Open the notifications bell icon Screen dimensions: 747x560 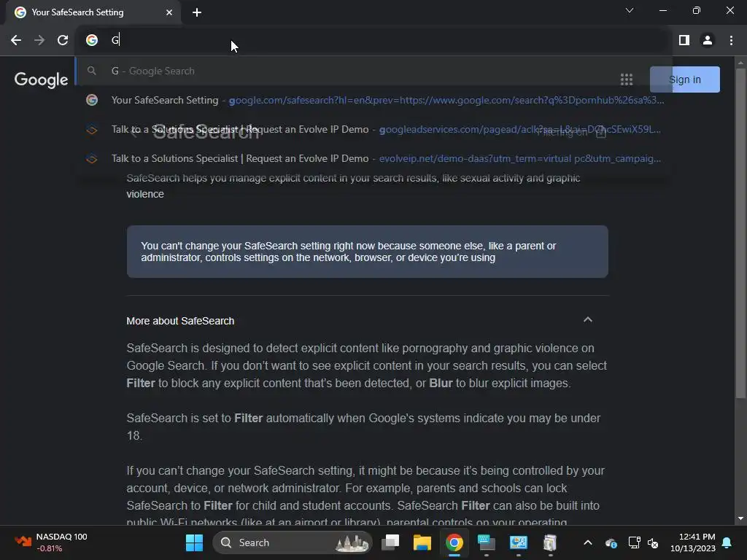(x=727, y=542)
